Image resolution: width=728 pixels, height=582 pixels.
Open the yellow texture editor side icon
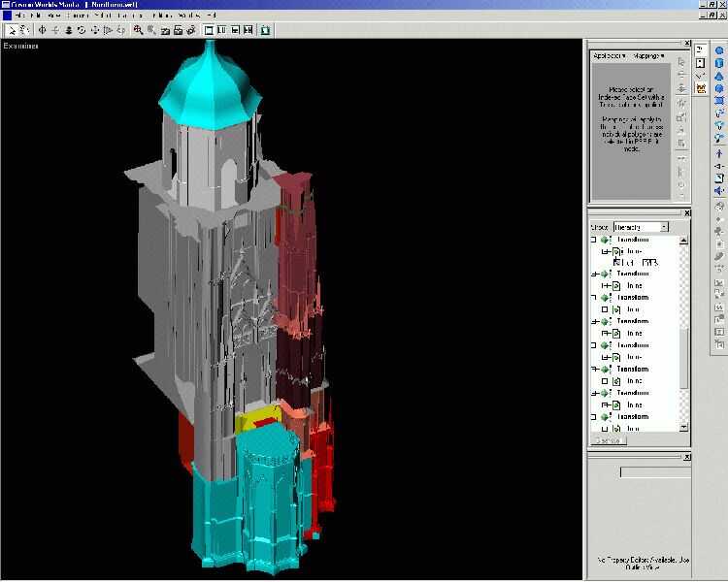(700, 88)
